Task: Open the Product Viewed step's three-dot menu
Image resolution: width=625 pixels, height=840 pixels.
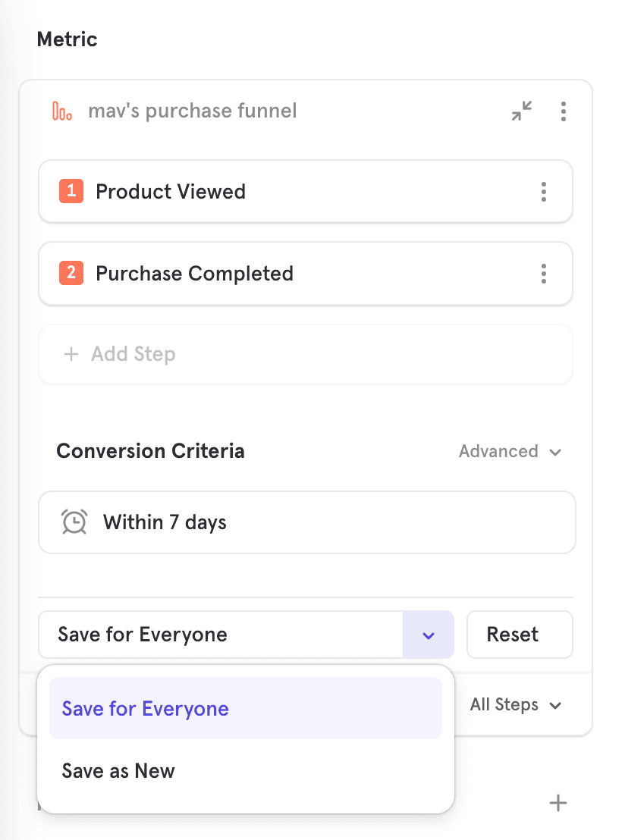Action: 543,192
